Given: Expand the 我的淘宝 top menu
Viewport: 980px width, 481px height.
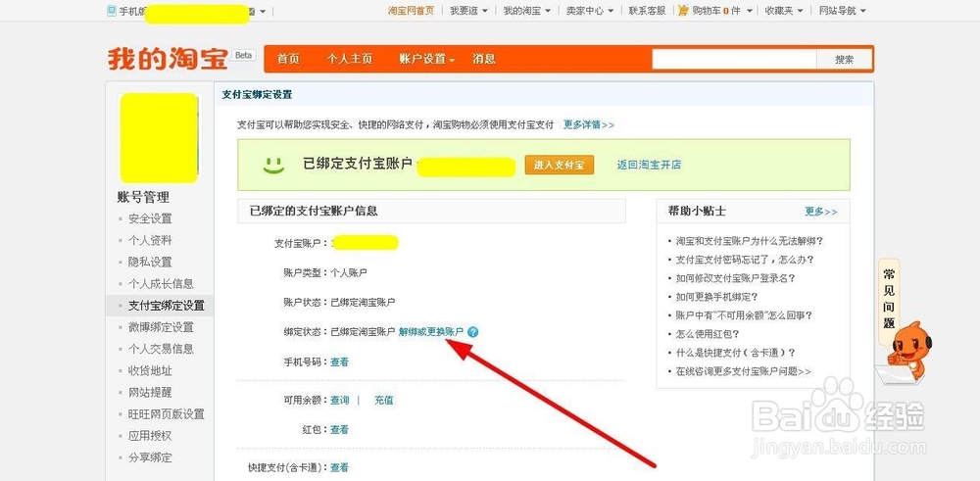Looking at the screenshot, I should click(x=527, y=11).
